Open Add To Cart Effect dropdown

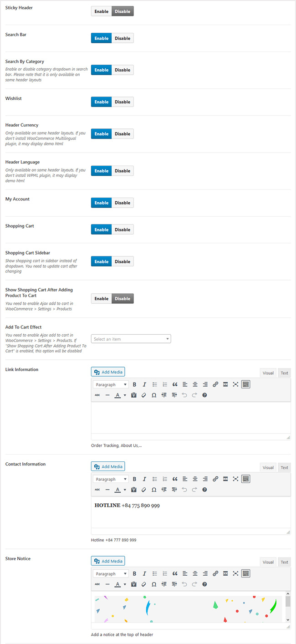coord(131,339)
